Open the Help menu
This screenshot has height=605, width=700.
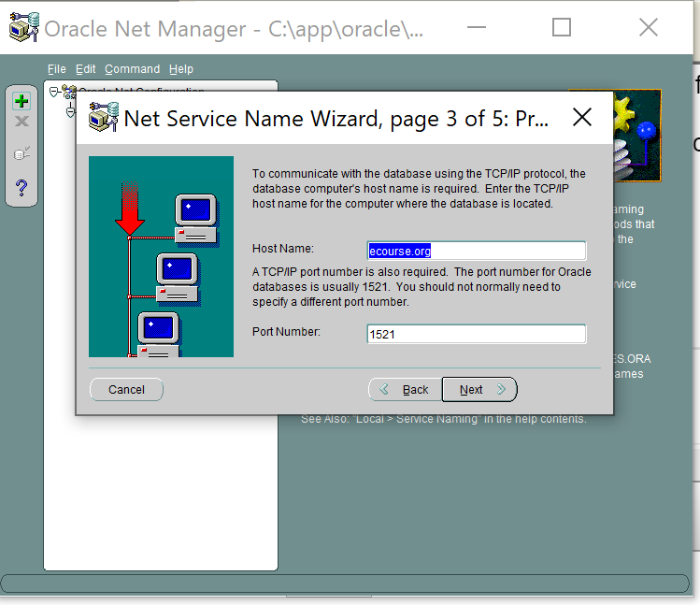pyautogui.click(x=181, y=69)
